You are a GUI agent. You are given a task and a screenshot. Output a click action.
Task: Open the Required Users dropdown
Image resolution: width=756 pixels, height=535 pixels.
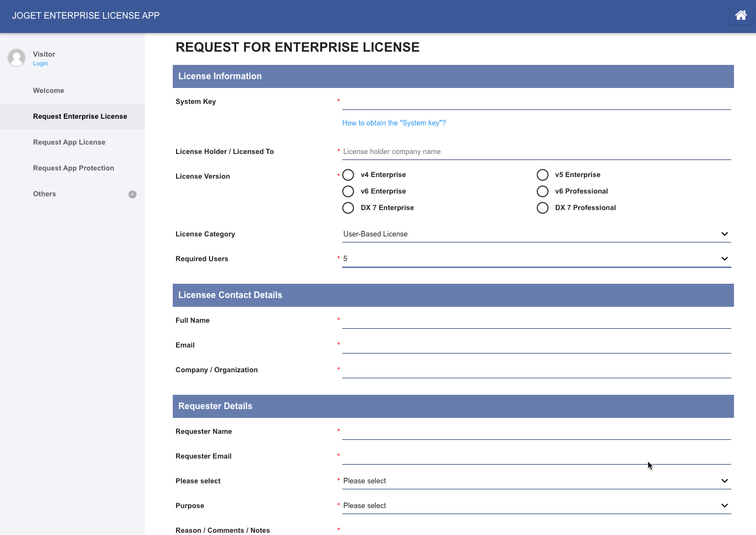pos(536,259)
